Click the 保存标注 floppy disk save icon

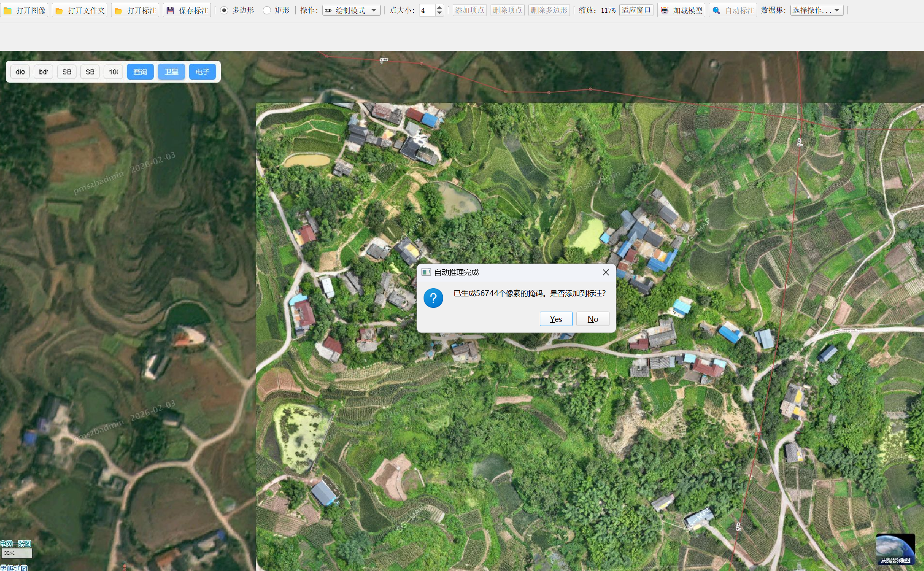click(171, 10)
